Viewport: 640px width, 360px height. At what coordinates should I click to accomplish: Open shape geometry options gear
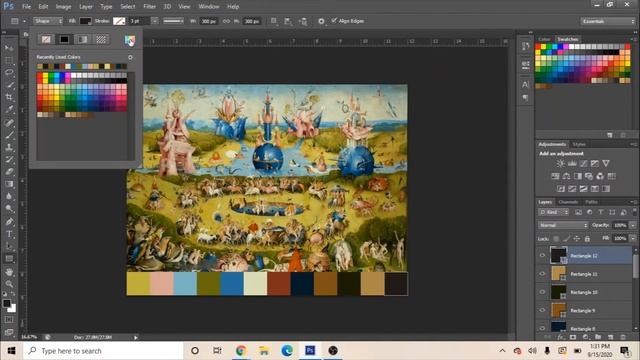point(321,21)
